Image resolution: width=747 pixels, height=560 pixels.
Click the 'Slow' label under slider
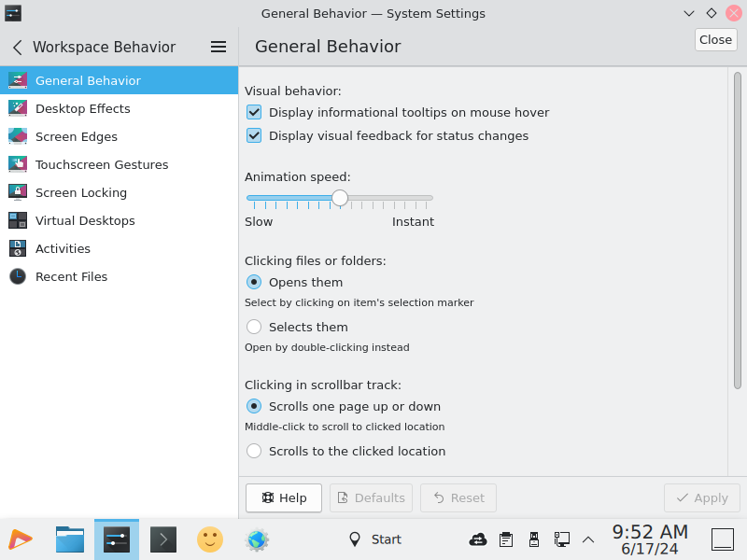pos(259,222)
